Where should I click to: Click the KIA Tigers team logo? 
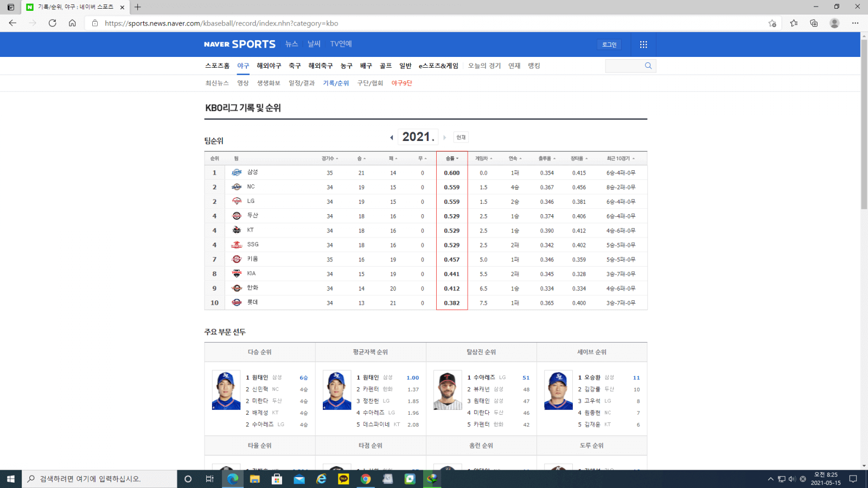237,274
